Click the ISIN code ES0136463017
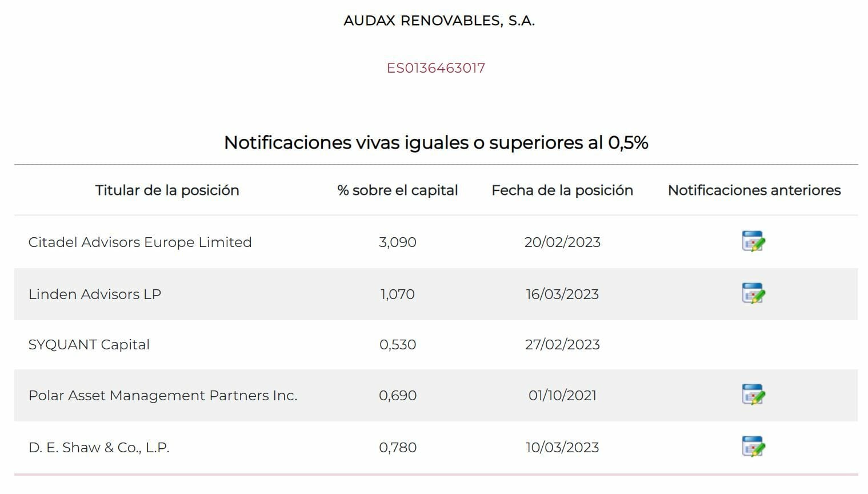This screenshot has height=494, width=868. tap(435, 68)
